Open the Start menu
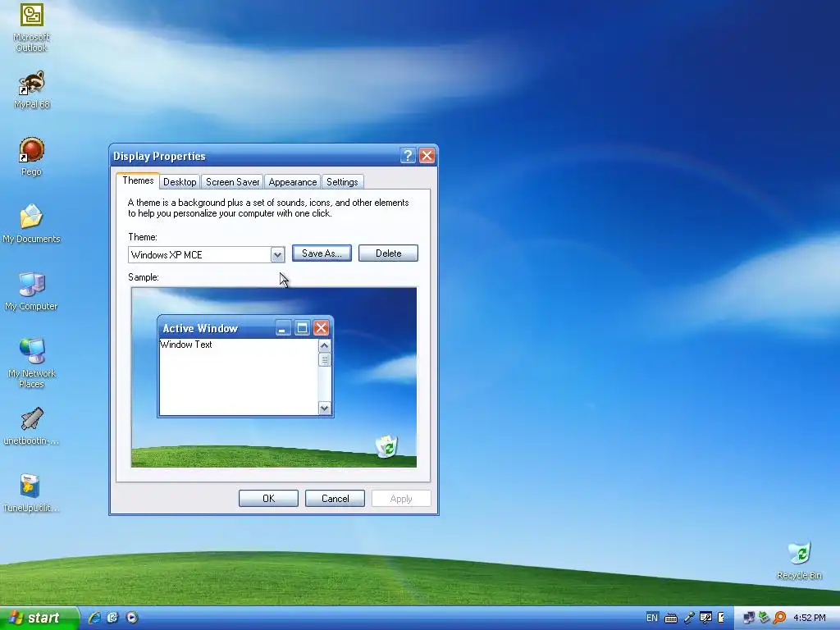Screen dimensions: 840x630 (39, 618)
